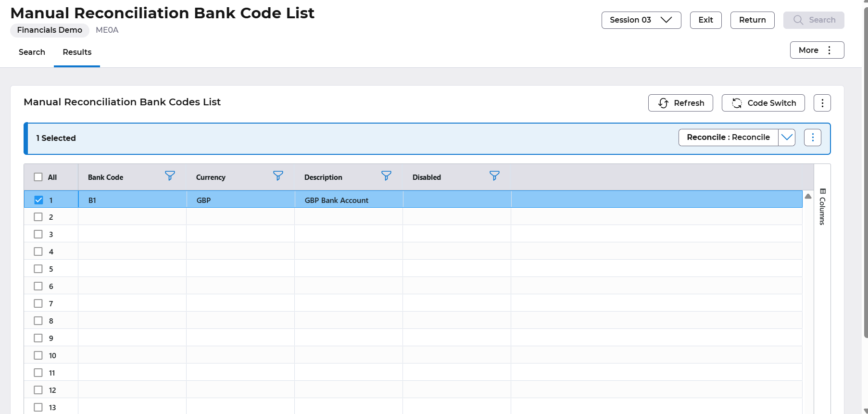Uncheck the row 1 checkbox for B1
The image size is (868, 414).
(38, 200)
